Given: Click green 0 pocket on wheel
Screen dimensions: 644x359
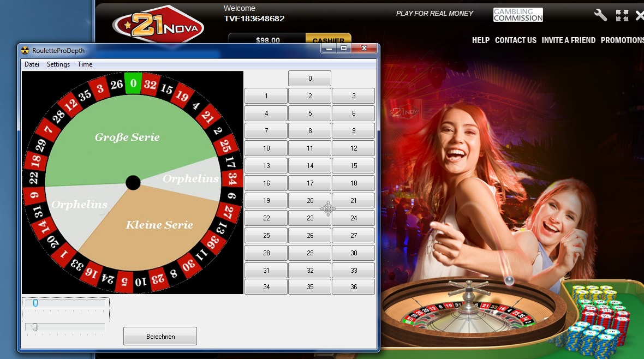Looking at the screenshot, I should [133, 83].
